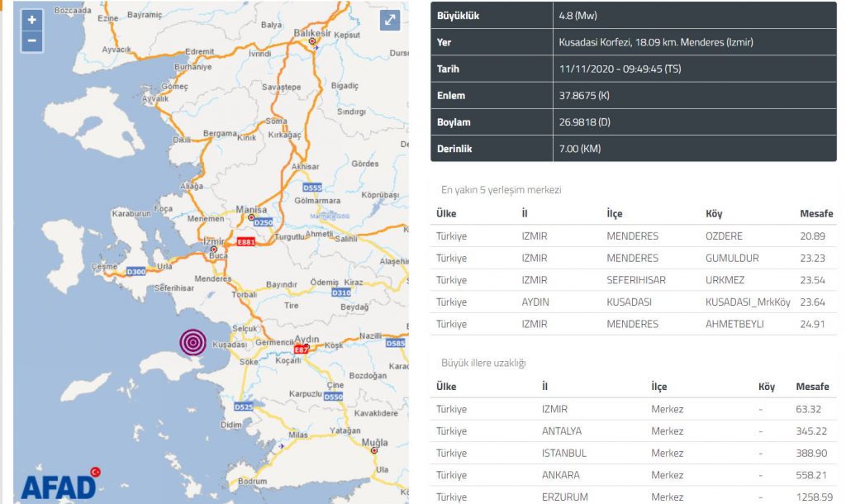The width and height of the screenshot is (846, 504).
Task: Select the KUSADASI_MrkKöy row entry
Action: pos(747,302)
